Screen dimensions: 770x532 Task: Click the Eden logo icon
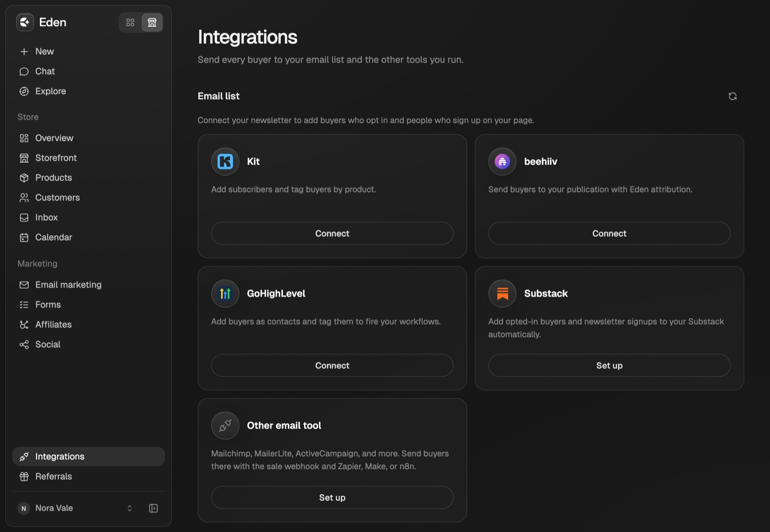(25, 22)
